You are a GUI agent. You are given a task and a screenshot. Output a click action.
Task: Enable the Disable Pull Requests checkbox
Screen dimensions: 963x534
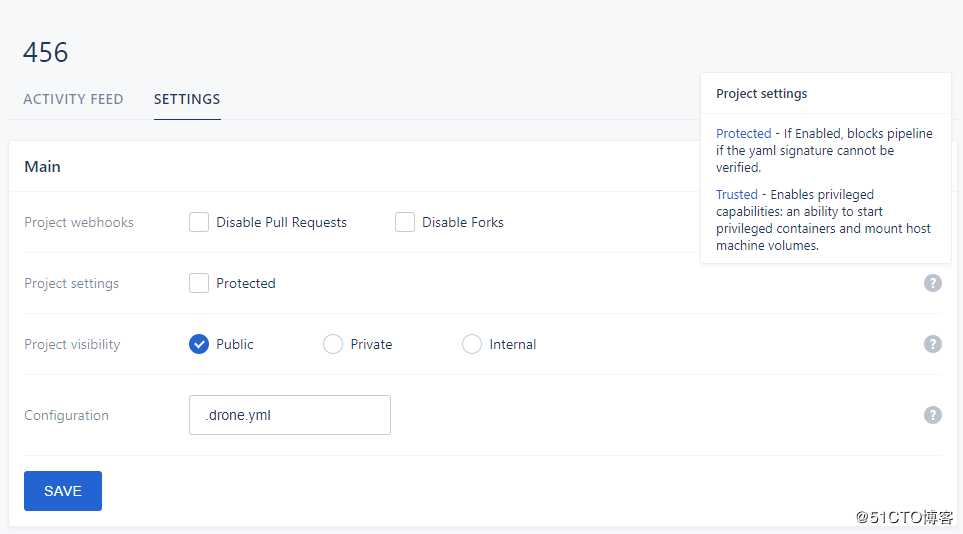pos(199,222)
